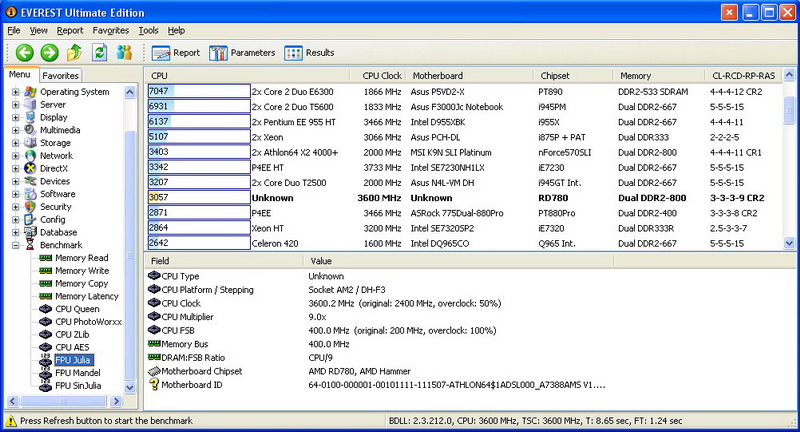
Task: Expand the Network tree node
Action: pos(15,156)
